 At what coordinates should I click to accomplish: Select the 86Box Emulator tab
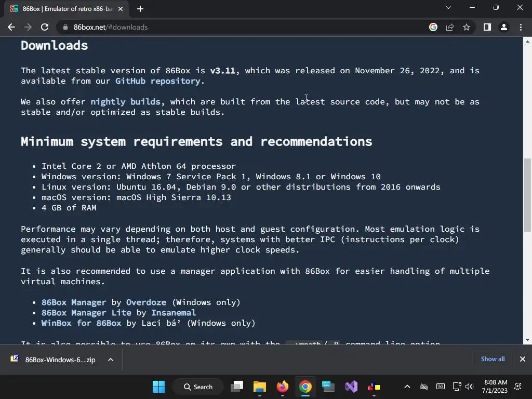67,9
